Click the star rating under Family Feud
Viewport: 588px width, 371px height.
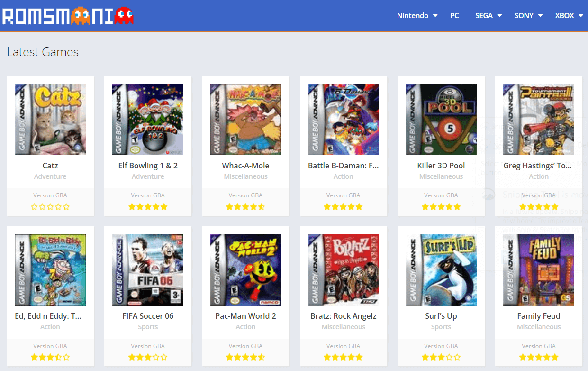pos(539,357)
